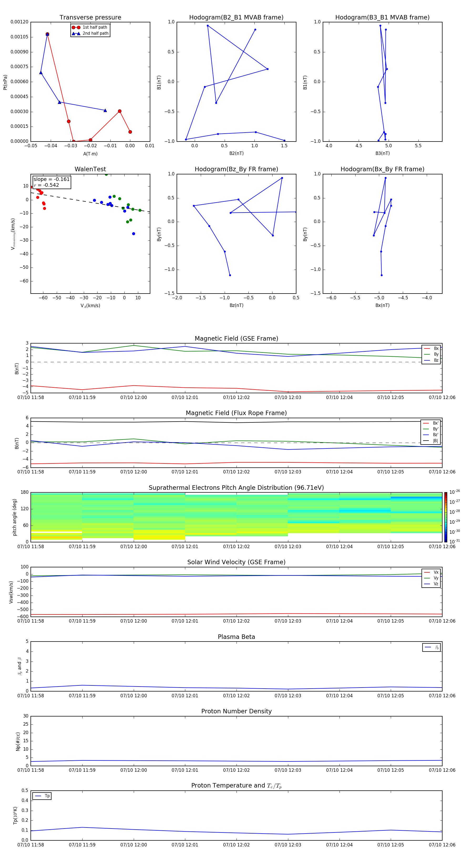Click the 07/10 12:02 tick under Plasma Beta
This screenshot has height=868, width=473.
[236, 695]
